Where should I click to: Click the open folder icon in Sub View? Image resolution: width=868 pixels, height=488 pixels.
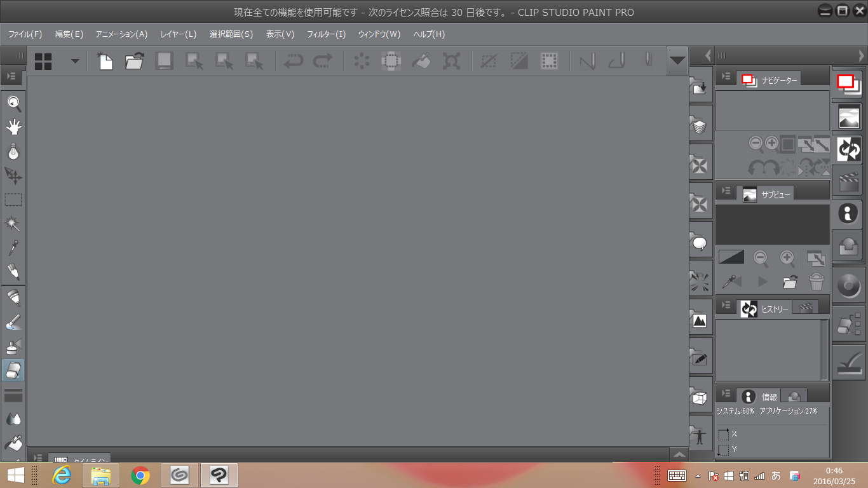click(x=789, y=281)
